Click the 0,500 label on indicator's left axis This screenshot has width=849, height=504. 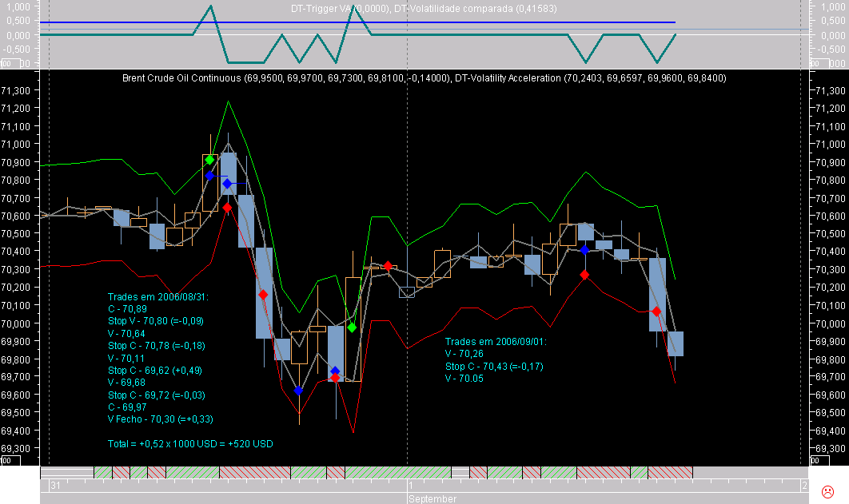coord(18,21)
